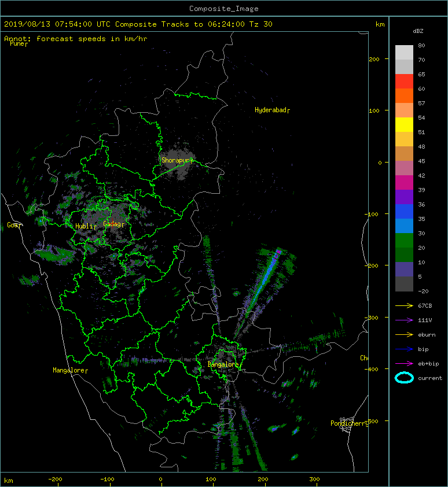Image resolution: width=448 pixels, height=487 pixels.
Task: Click the slate-purple swatch between 10 and 5
Action: pyautogui.click(x=404, y=270)
